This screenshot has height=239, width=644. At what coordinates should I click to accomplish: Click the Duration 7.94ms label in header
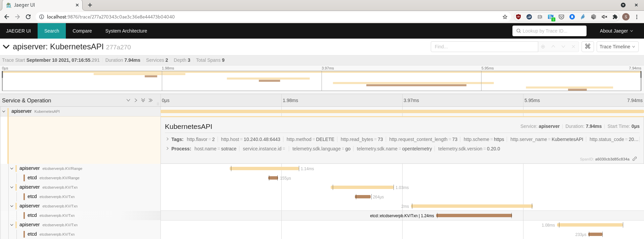[x=123, y=60]
